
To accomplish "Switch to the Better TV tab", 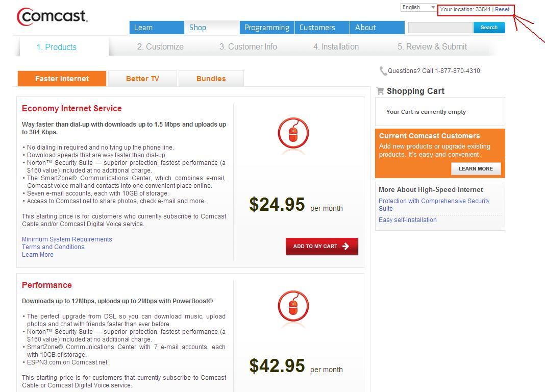I will coord(142,79).
